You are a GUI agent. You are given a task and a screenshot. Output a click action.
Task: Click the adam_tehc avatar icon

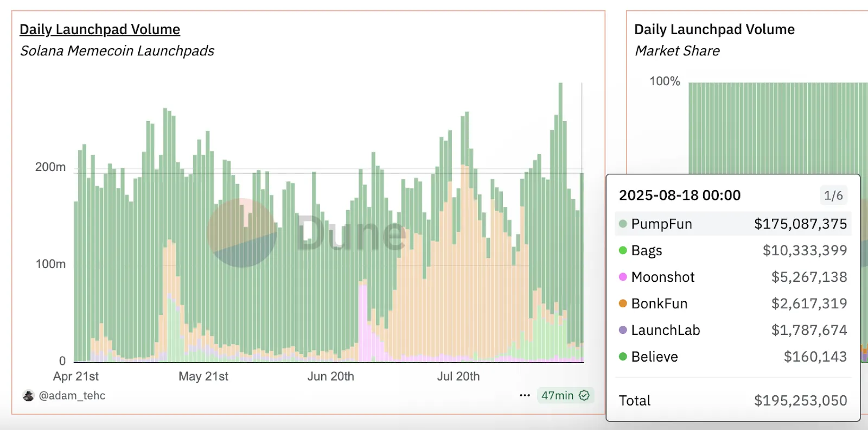click(x=28, y=396)
